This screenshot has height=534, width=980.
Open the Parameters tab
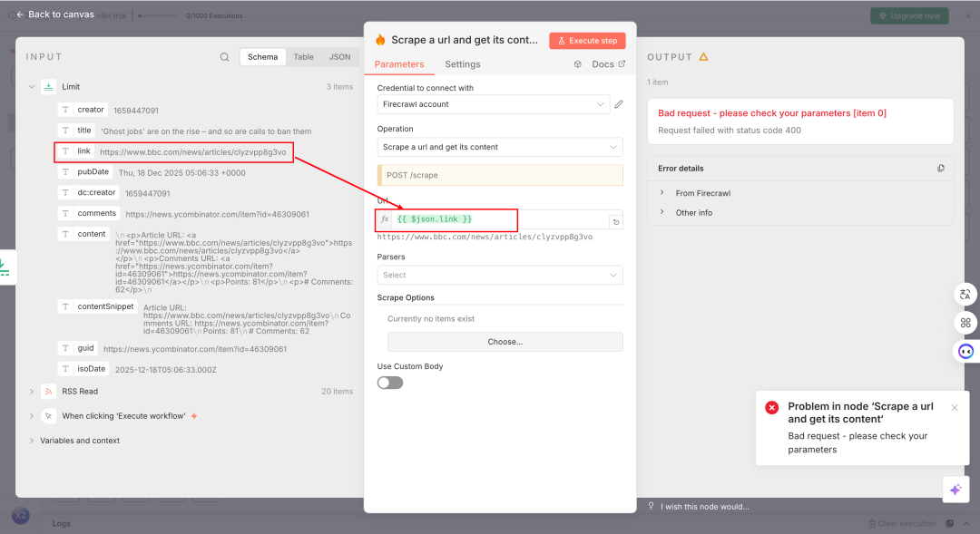pos(399,64)
